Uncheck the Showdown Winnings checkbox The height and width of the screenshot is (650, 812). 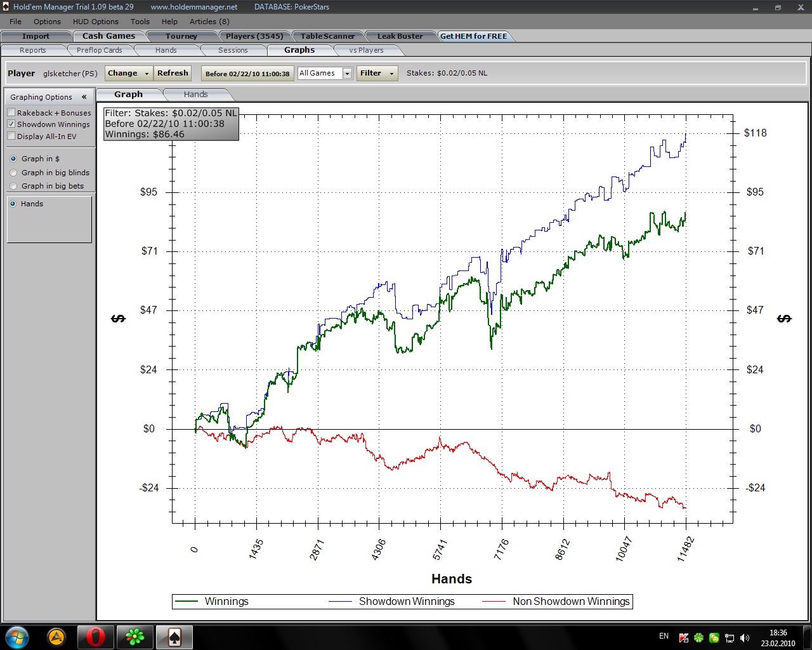[11, 124]
